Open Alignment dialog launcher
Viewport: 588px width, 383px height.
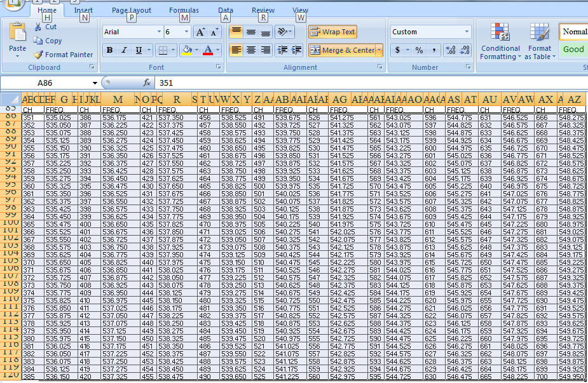(x=380, y=67)
